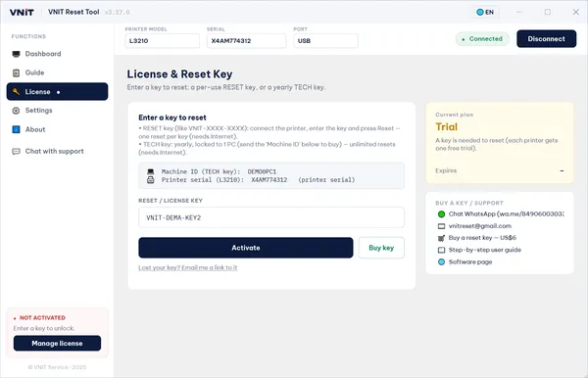Screen dimensions: 588x378
Task: Click the About info icon
Action: [16, 129]
